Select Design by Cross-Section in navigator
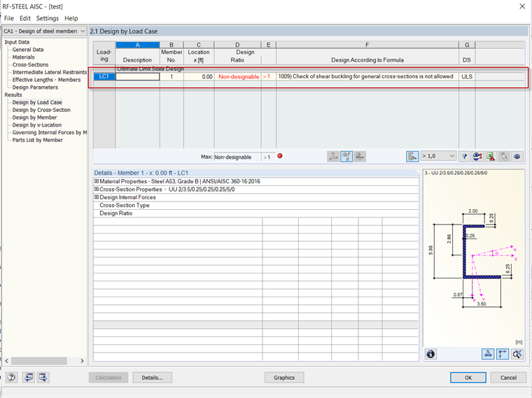The width and height of the screenshot is (532, 398). (41, 110)
